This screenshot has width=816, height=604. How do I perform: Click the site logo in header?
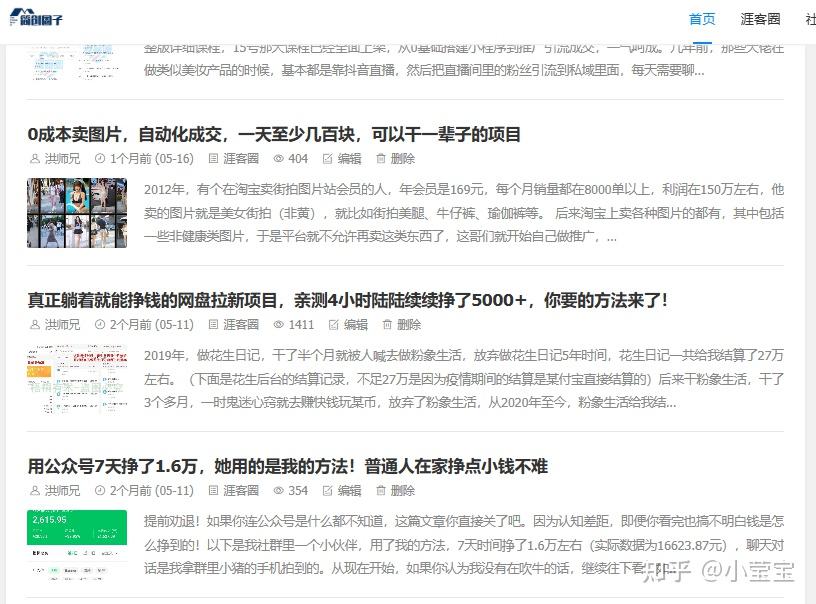pos(36,18)
